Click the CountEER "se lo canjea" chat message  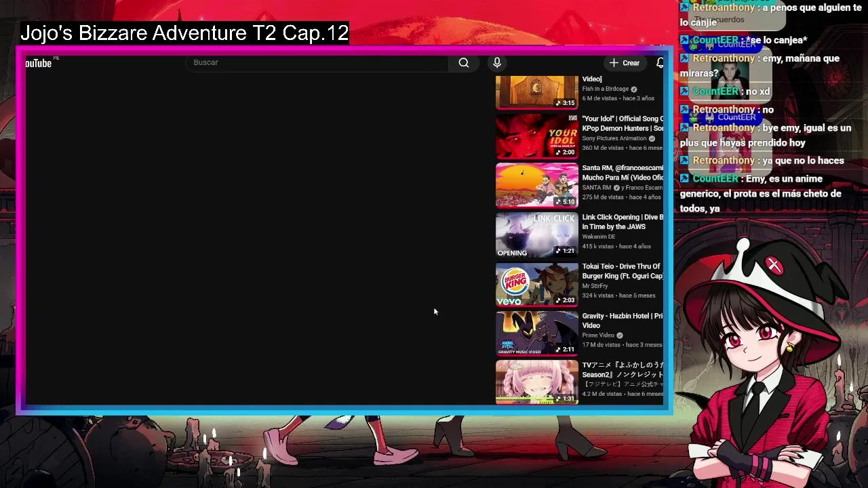click(x=744, y=41)
